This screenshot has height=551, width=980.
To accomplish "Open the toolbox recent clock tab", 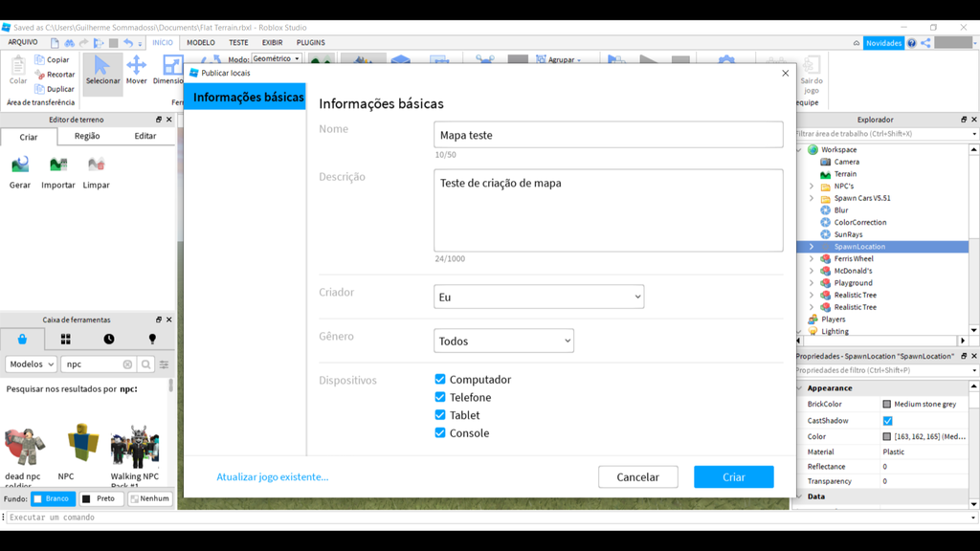I will pyautogui.click(x=109, y=339).
